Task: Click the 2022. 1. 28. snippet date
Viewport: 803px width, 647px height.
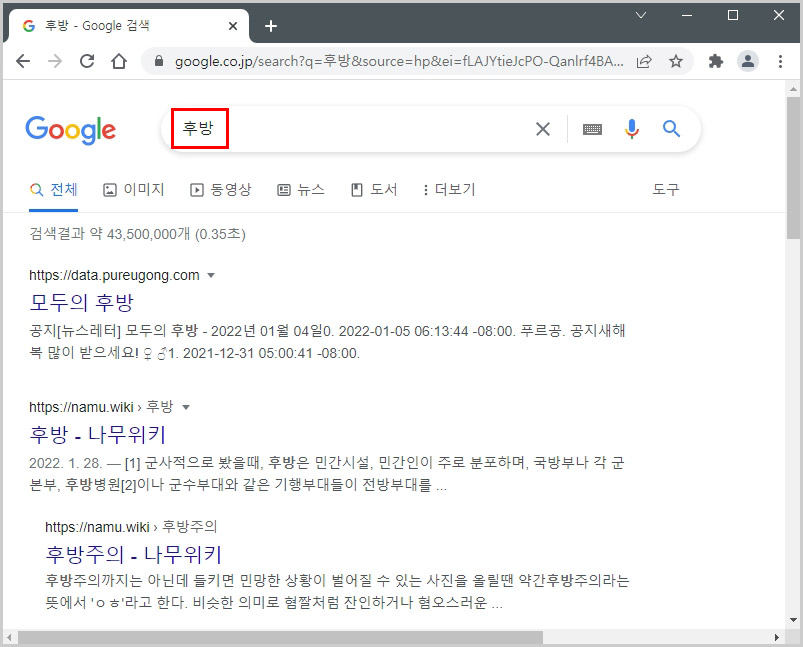Action: coord(66,463)
